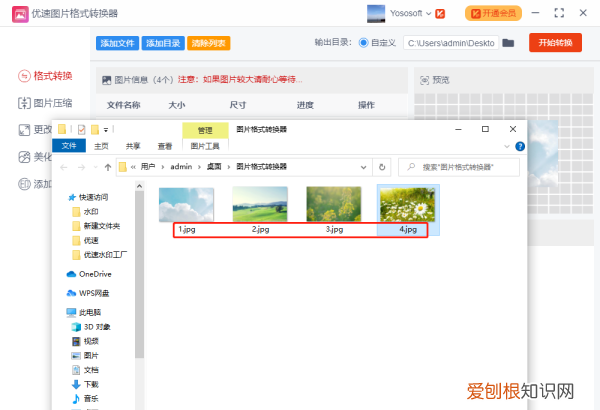Viewport: 600px width, 410px height.
Task: Click the 大小 column header
Action: click(x=176, y=105)
